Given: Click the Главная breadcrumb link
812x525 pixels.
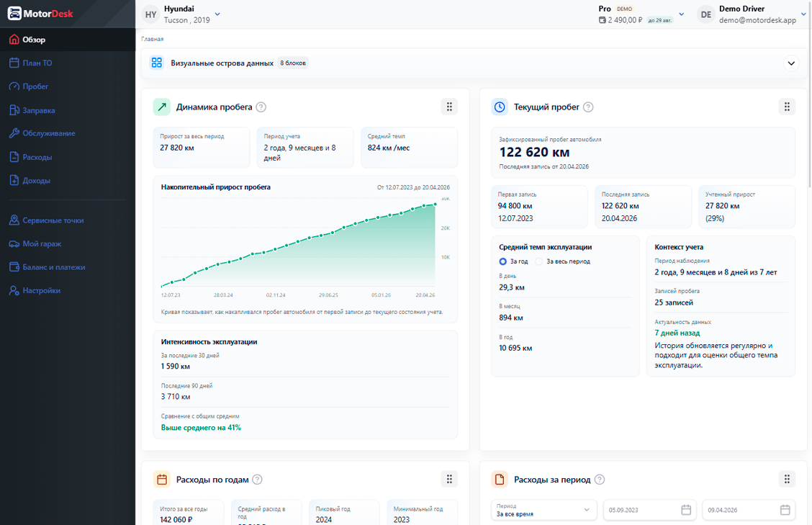Looking at the screenshot, I should [153, 39].
